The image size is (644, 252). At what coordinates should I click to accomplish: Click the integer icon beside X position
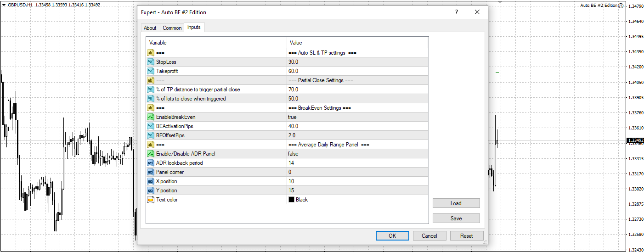[150, 181]
